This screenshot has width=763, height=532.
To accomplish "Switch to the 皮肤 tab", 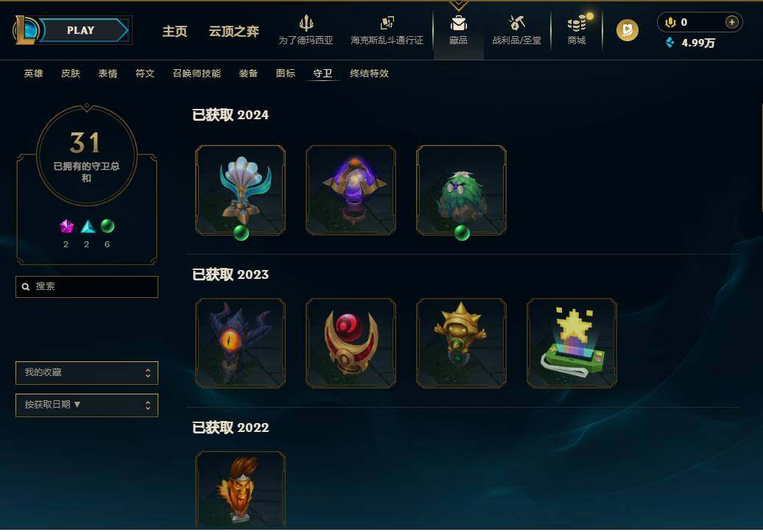I will point(71,74).
